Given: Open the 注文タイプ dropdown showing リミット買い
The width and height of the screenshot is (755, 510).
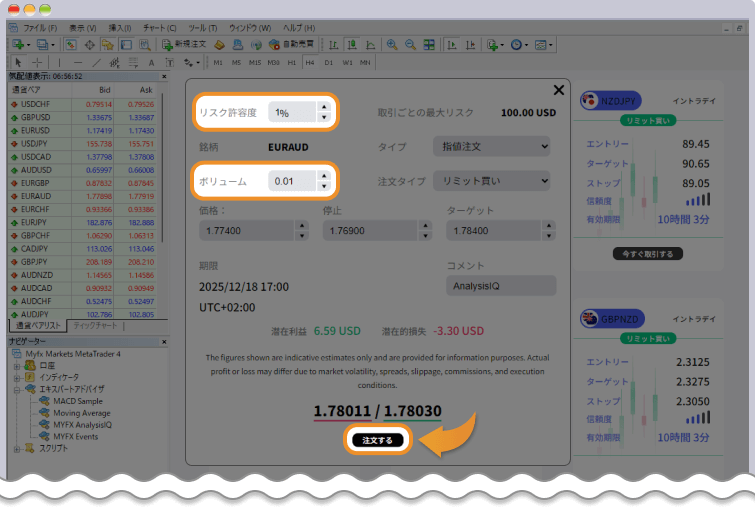Looking at the screenshot, I should coord(491,181).
